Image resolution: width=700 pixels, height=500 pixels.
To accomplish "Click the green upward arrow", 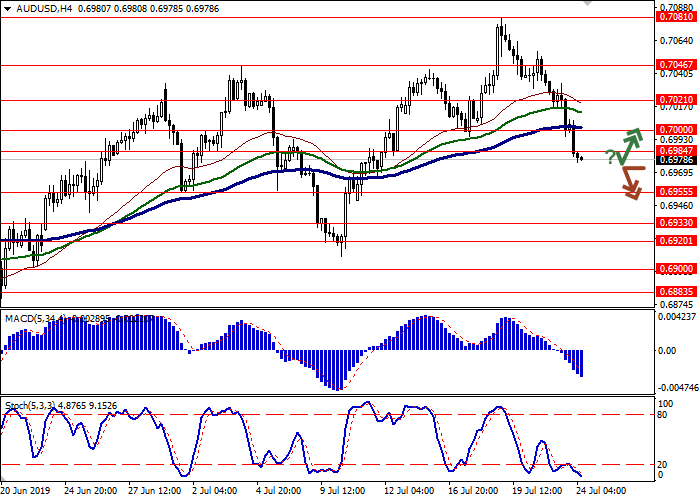I will click(x=629, y=145).
